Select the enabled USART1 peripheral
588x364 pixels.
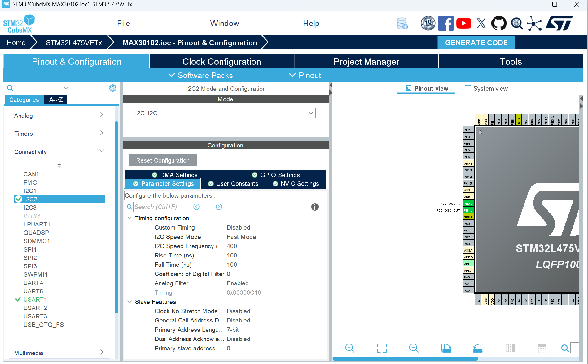35,300
